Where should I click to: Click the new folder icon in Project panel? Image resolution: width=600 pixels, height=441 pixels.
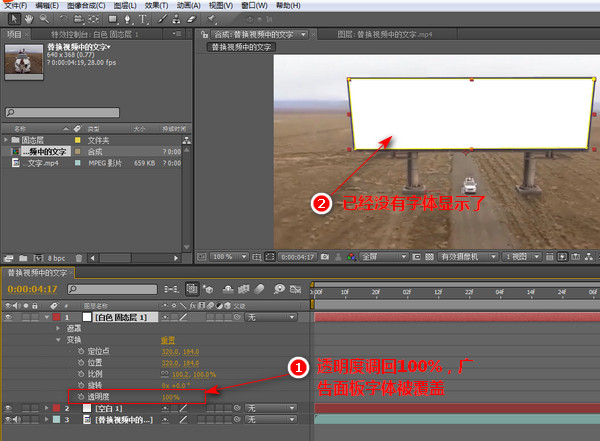[x=23, y=258]
